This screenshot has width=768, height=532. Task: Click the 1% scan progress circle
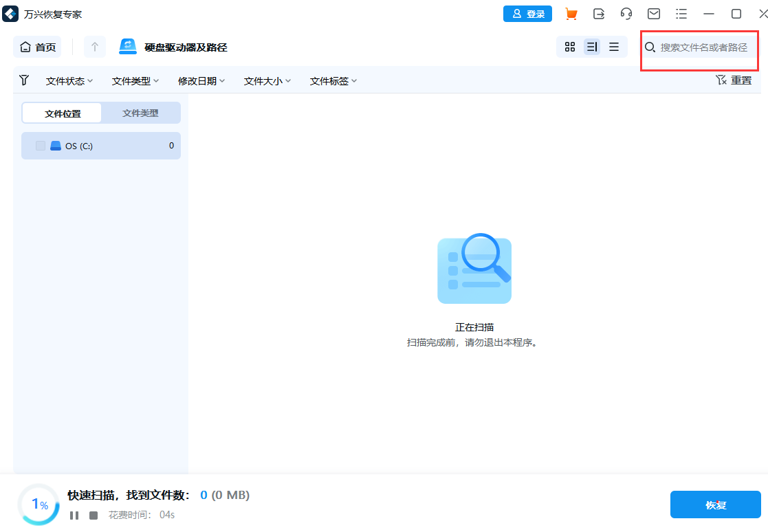click(x=39, y=504)
